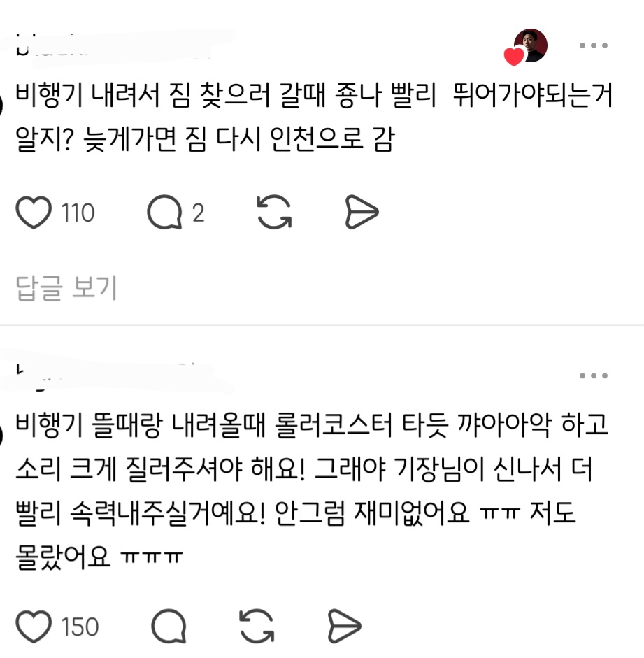The width and height of the screenshot is (644, 658).
Task: Tap the reply count 2
Action: (x=199, y=213)
